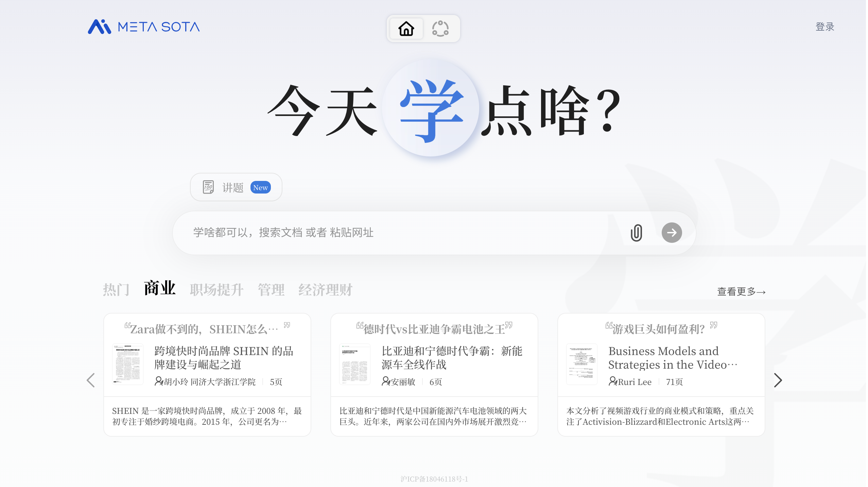The image size is (868, 487).
Task: Click the 沪ICP备 registration footer link
Action: tap(434, 479)
